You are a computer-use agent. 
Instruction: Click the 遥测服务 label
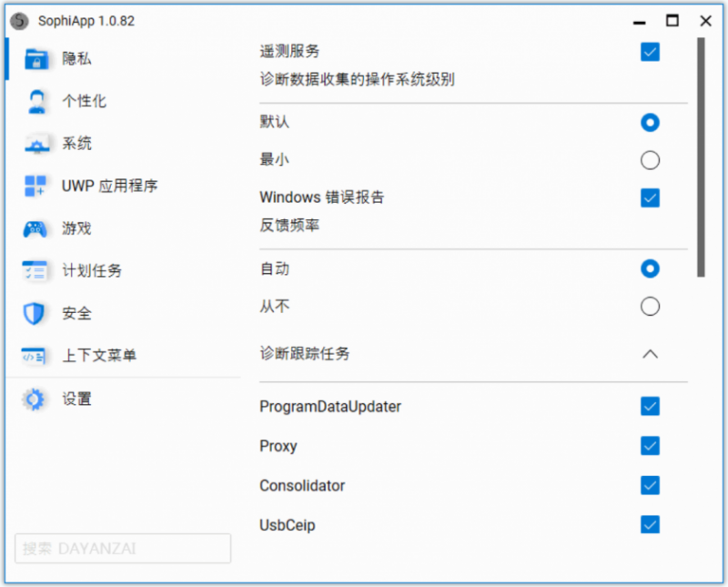[x=289, y=51]
